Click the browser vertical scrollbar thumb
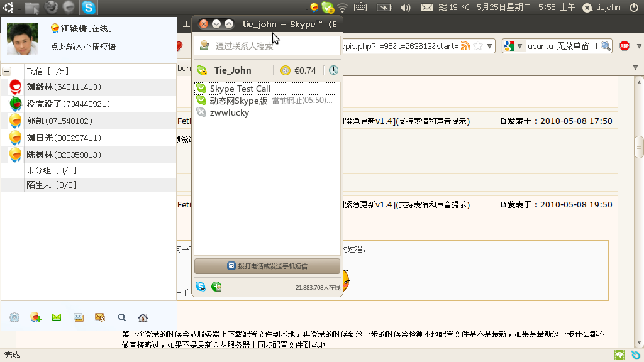Image resolution: width=644 pixels, height=362 pixels. coord(639,147)
